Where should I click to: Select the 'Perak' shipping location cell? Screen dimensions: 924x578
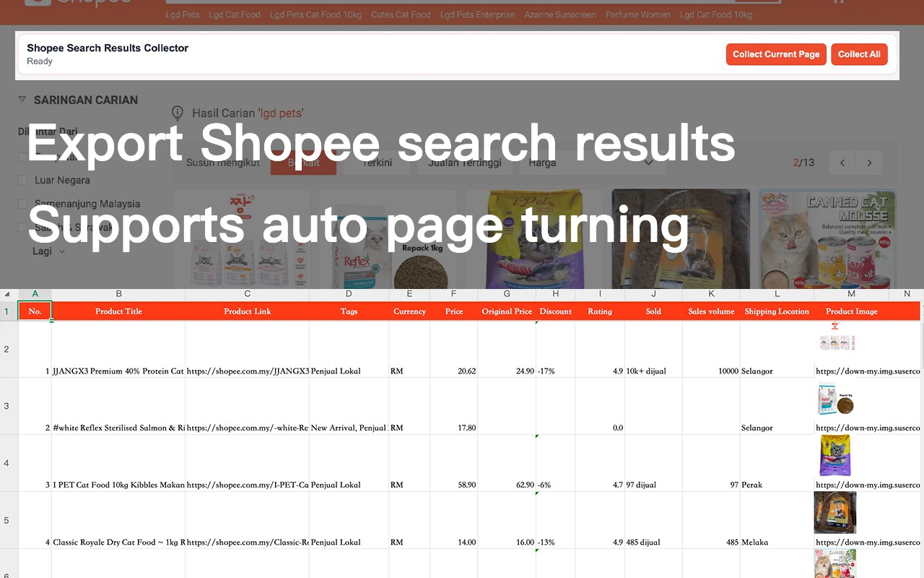click(x=777, y=464)
